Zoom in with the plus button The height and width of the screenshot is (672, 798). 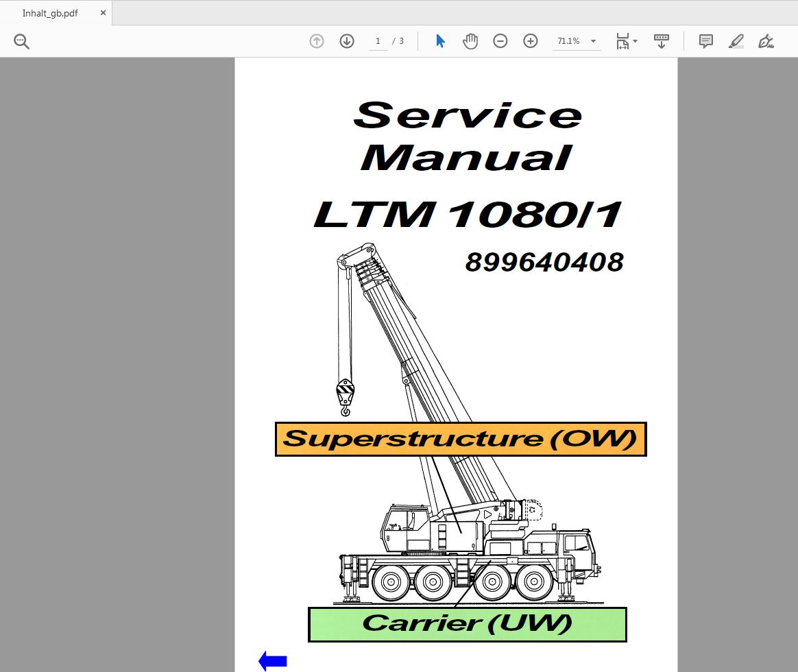[x=531, y=41]
